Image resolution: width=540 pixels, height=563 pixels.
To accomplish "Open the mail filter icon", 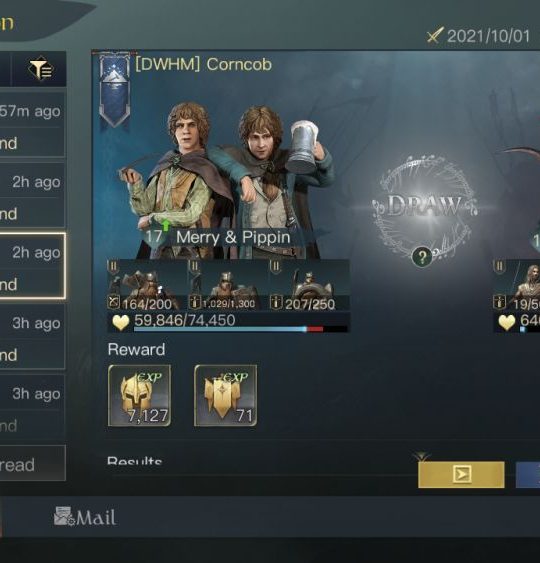I will coord(40,69).
